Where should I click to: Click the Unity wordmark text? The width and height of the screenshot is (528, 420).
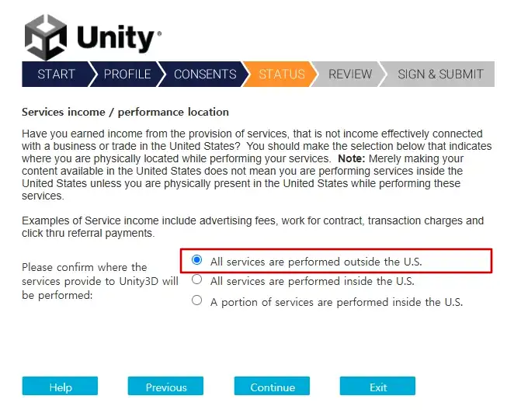[x=116, y=38]
